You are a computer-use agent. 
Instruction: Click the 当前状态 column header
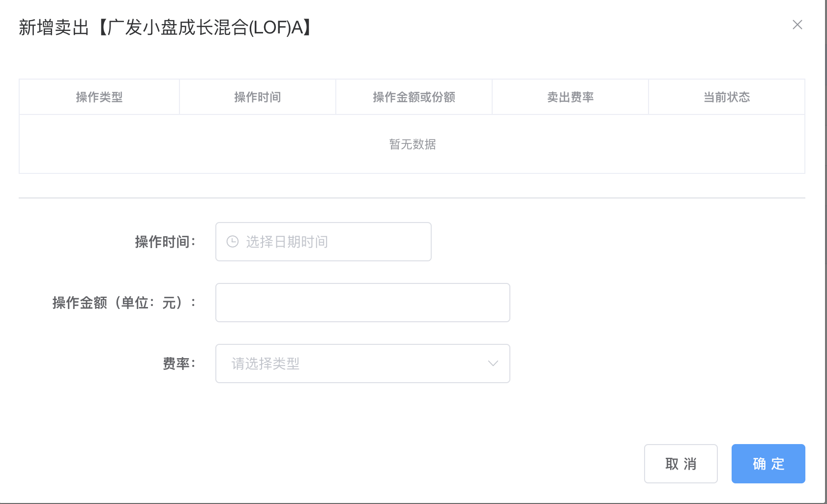click(x=727, y=97)
